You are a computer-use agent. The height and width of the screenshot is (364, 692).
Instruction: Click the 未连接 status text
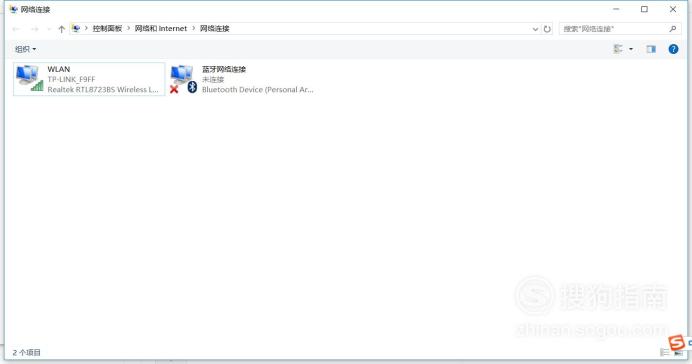coord(213,79)
